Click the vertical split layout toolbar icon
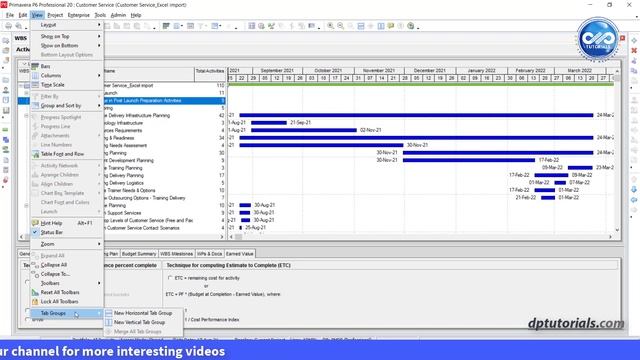 click(x=381, y=26)
